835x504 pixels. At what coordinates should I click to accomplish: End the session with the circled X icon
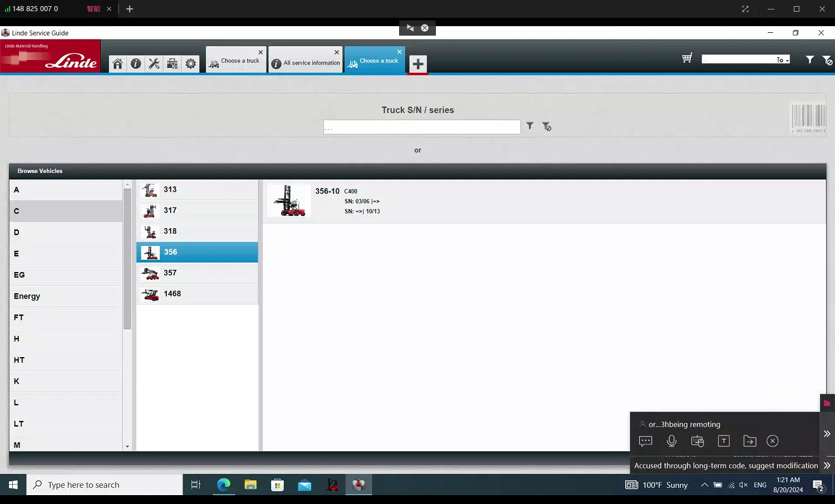[x=773, y=441]
